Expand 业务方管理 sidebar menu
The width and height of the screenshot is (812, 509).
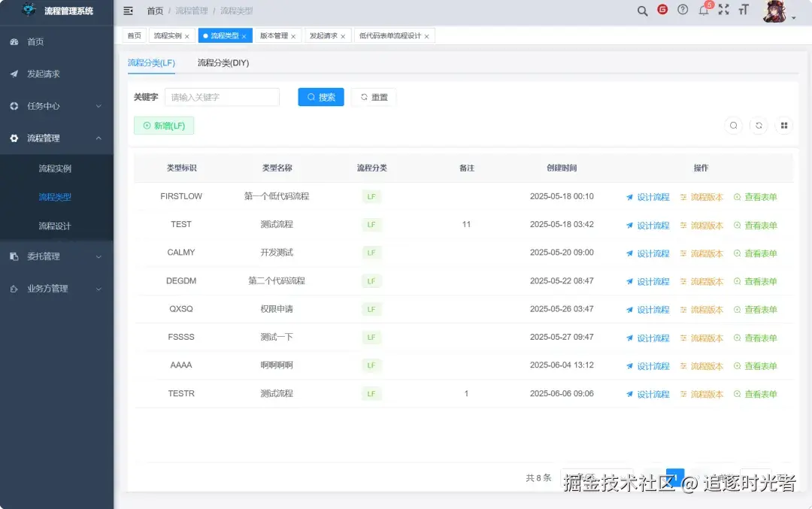56,289
